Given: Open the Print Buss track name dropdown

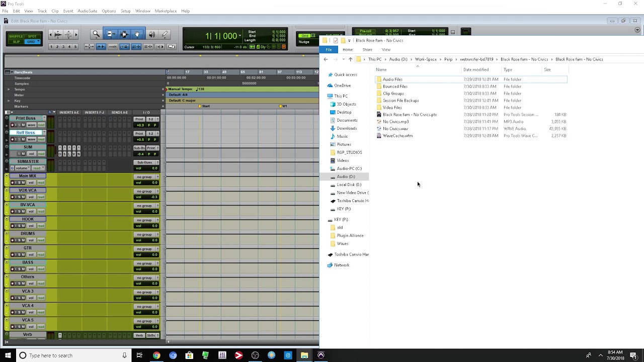Looking at the screenshot, I should pyautogui.click(x=44, y=118).
